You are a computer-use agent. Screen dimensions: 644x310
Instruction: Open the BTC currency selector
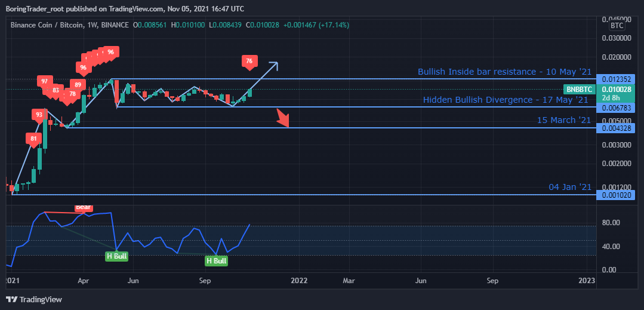(x=617, y=26)
